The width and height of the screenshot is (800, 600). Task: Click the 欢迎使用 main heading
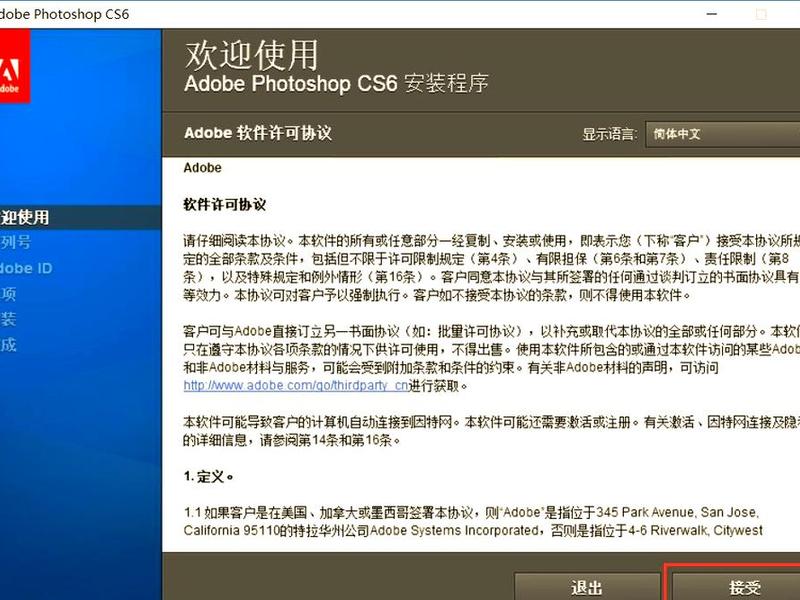point(252,55)
